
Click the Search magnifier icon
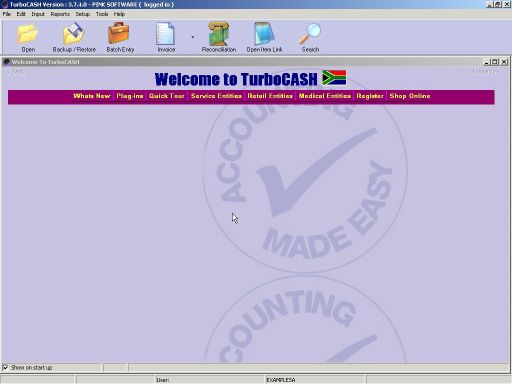(310, 34)
